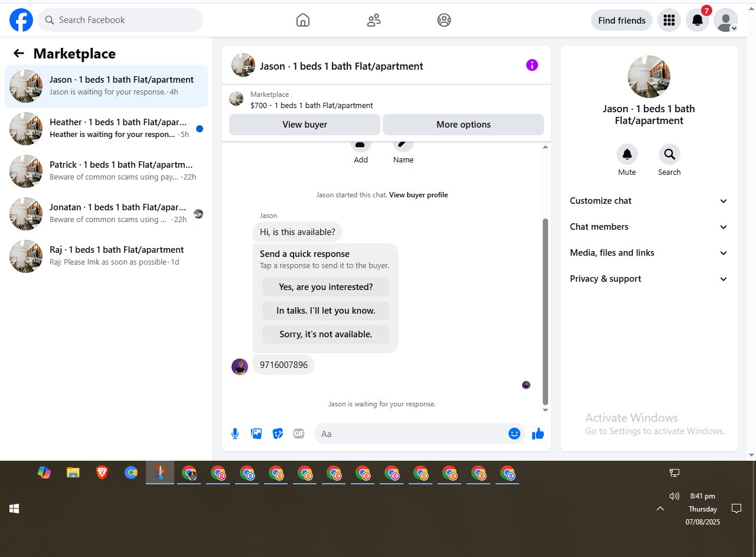Open the Windows notification center icon

(737, 509)
